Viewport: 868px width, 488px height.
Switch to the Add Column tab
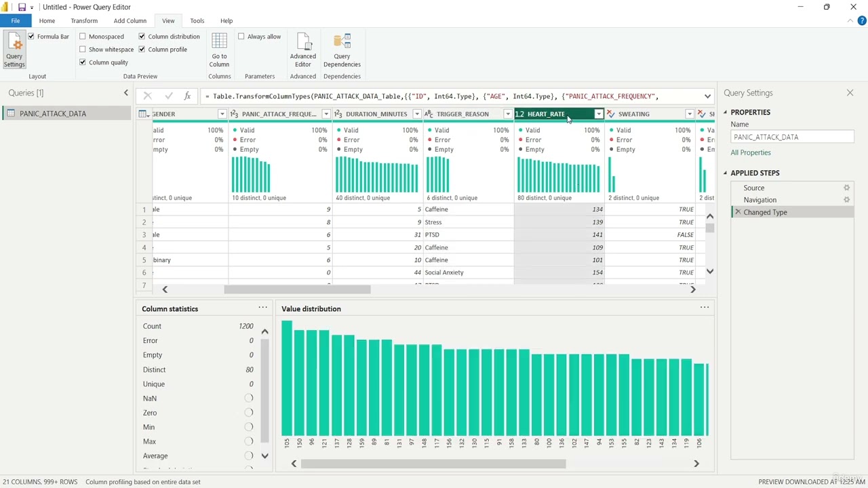130,21
